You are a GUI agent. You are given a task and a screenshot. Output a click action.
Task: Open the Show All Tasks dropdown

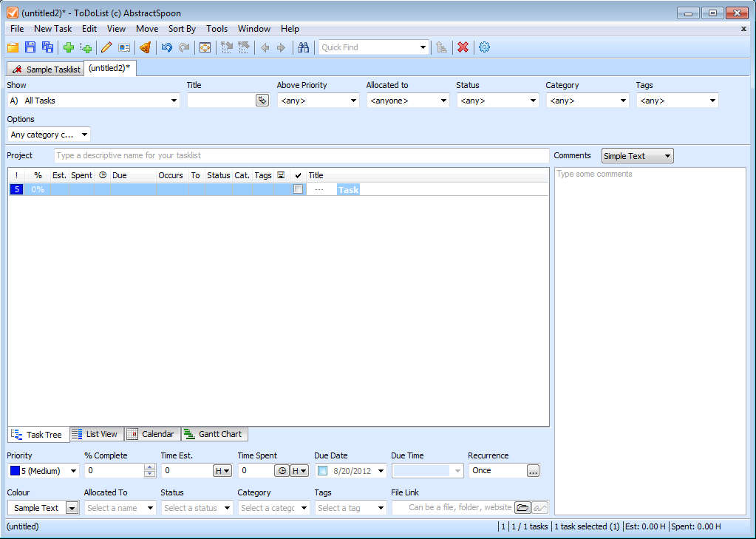174,101
